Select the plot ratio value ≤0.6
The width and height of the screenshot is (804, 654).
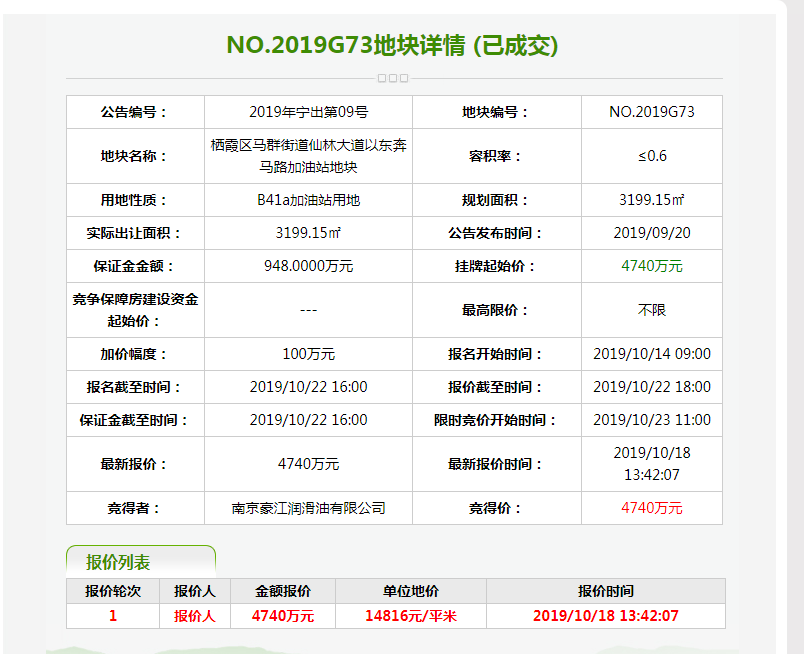tap(652, 156)
